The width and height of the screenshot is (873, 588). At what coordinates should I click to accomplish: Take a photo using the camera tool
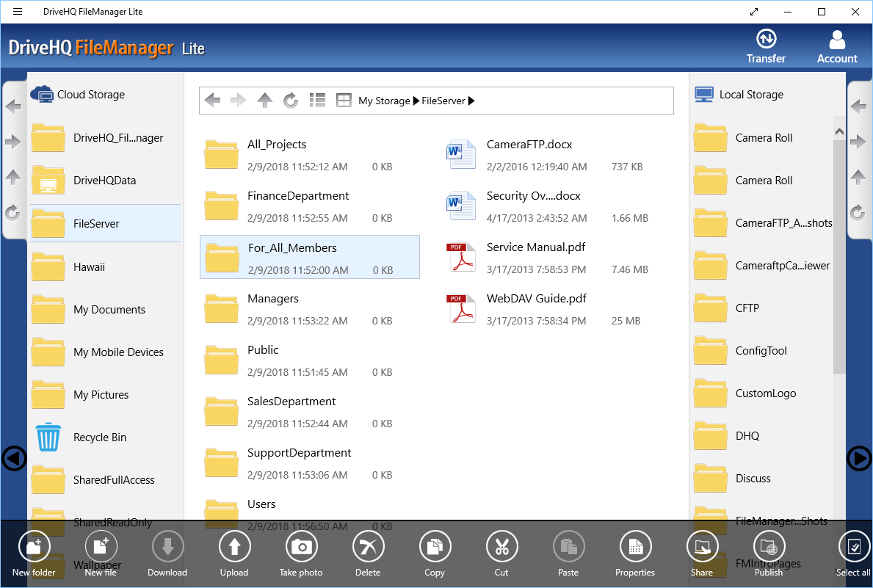coord(301,547)
